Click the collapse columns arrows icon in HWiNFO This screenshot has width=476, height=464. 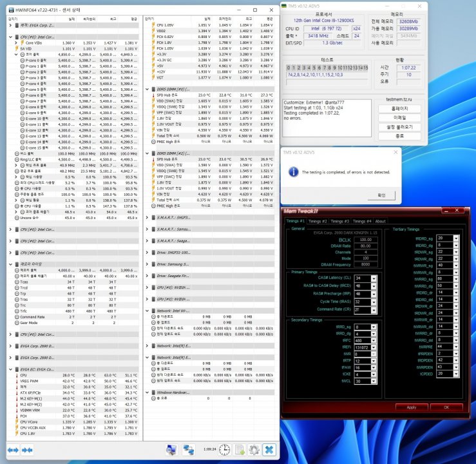coord(27,449)
